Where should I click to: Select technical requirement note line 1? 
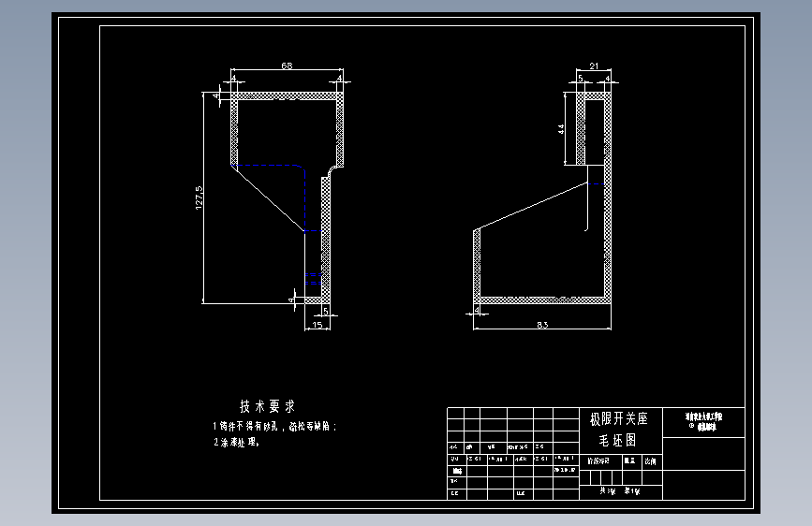(274, 426)
